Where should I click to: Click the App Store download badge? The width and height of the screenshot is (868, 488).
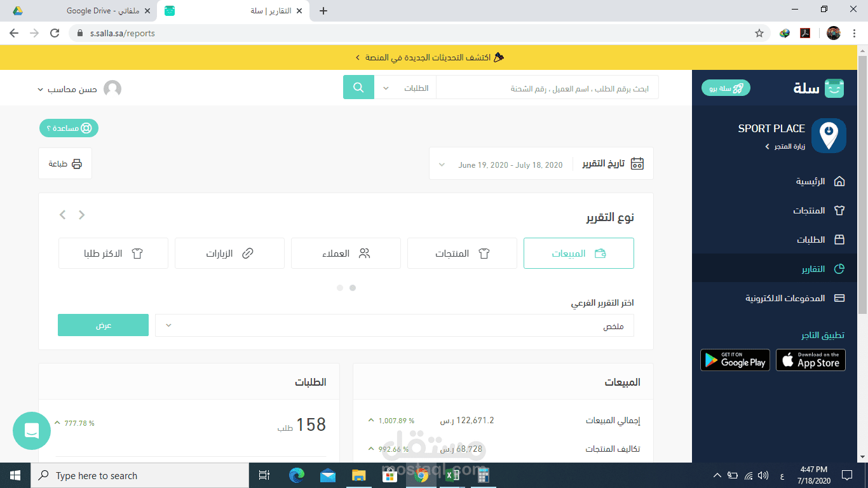(x=810, y=360)
